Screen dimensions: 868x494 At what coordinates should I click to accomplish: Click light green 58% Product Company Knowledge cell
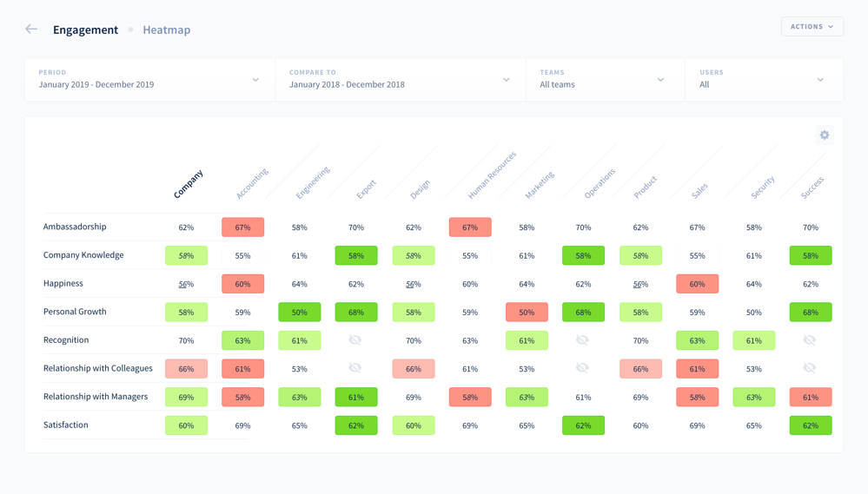[x=640, y=255]
